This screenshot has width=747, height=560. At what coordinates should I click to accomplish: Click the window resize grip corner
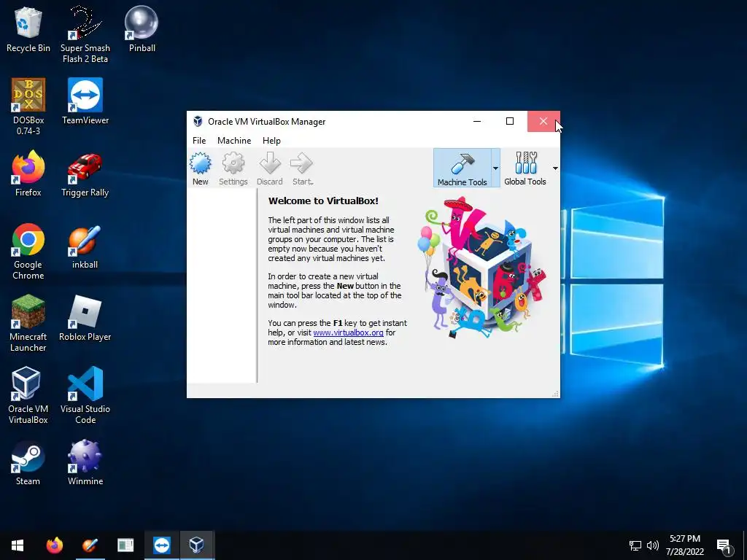[555, 393]
